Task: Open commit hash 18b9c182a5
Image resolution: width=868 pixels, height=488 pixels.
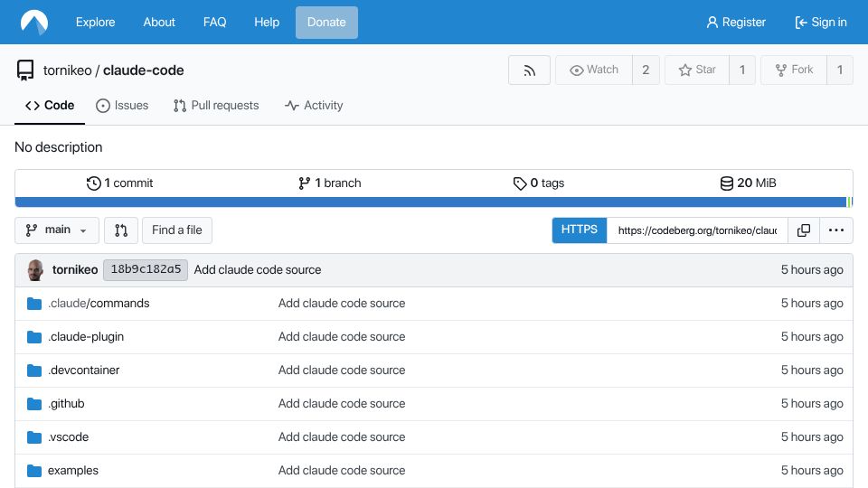Action: pos(146,270)
